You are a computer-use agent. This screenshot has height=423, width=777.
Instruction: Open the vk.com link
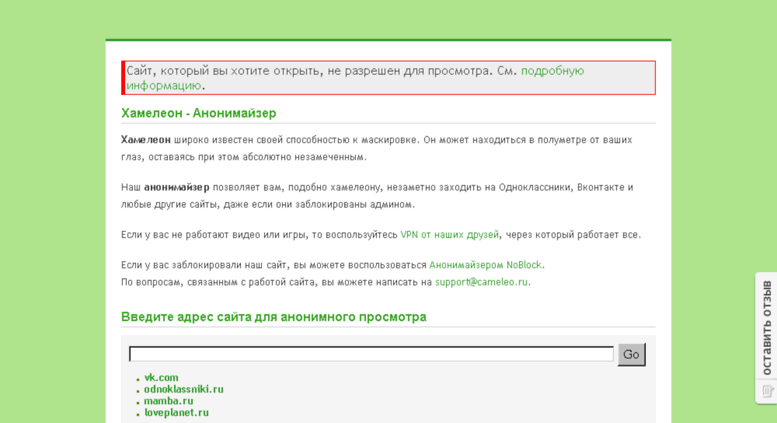[x=161, y=377]
